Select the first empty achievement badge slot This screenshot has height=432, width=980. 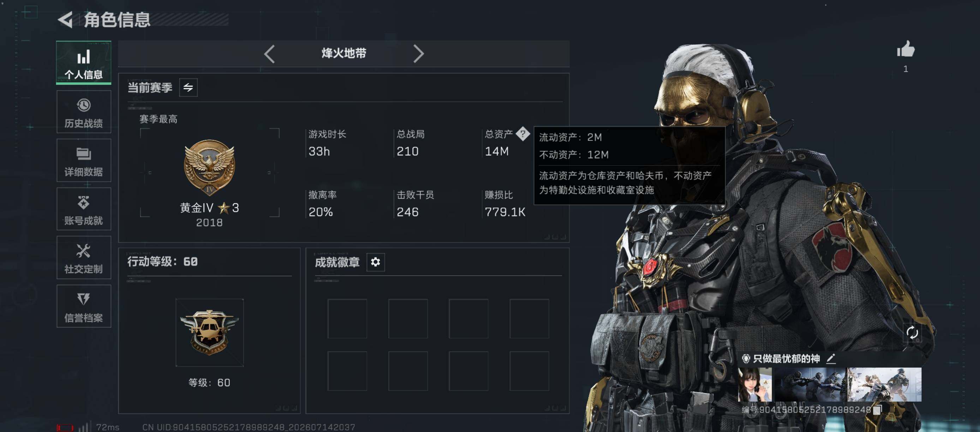click(x=347, y=319)
